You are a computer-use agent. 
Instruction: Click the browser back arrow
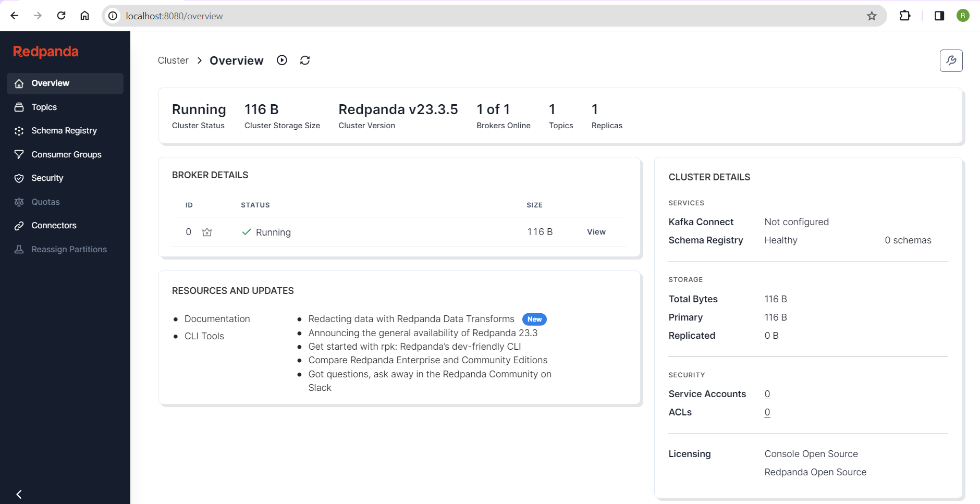15,16
